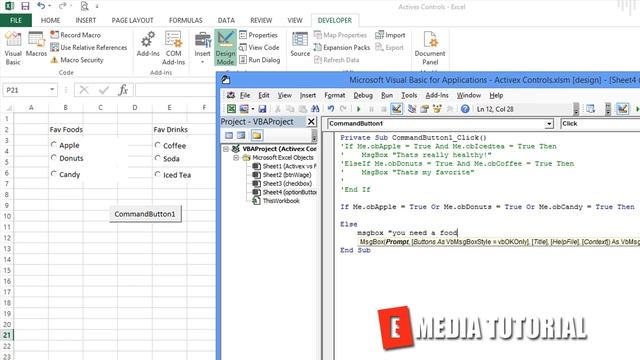Select ThisWorkbook in project tree
Screen dimensions: 640x360
276,200
